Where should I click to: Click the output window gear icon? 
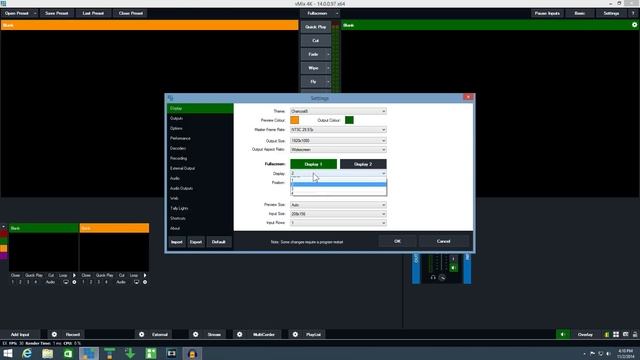(x=634, y=25)
